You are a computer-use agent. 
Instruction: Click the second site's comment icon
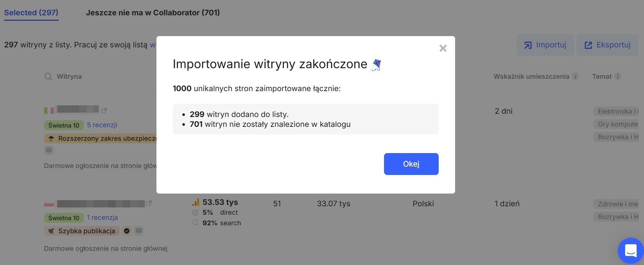coord(139,231)
